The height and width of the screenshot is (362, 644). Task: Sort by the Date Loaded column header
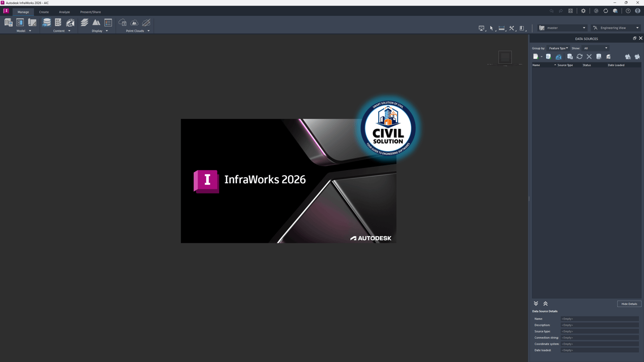click(x=624, y=65)
